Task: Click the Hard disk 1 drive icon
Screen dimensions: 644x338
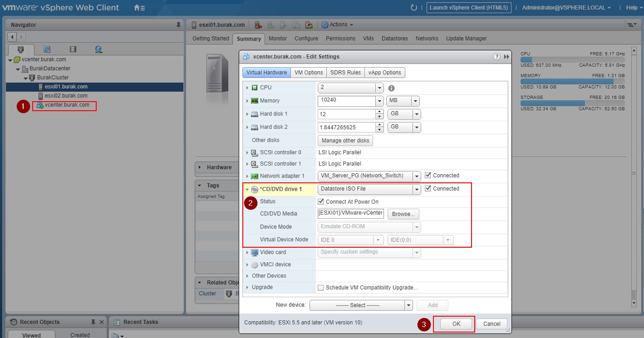Action: click(255, 114)
